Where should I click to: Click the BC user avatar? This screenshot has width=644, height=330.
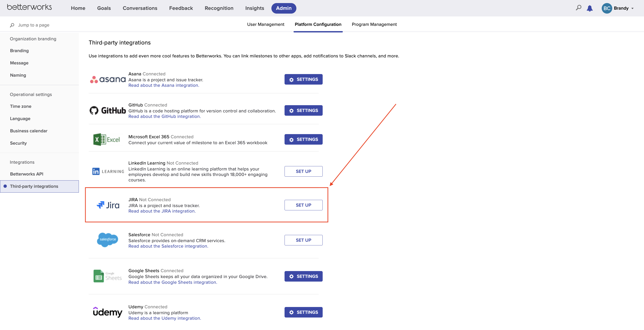[x=607, y=8]
